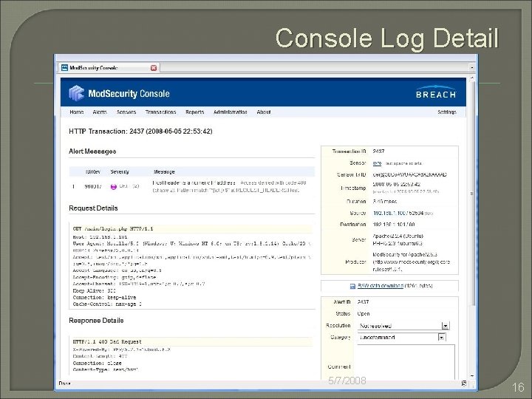Click the 'Done' status bar text
Viewport: 532px width, 399px height.
click(64, 383)
